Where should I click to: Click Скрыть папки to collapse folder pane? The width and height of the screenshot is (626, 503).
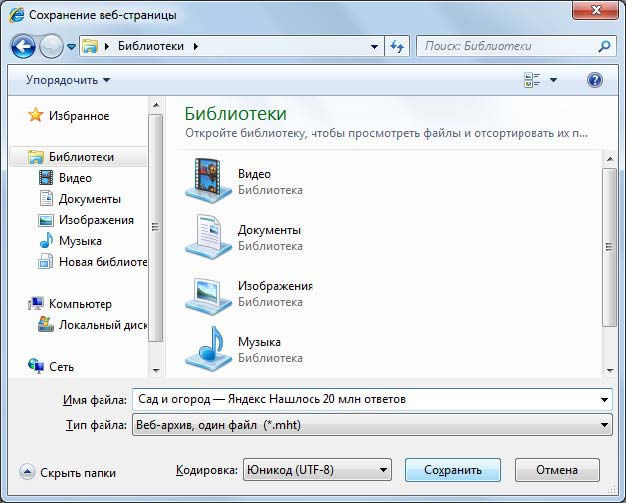coord(78,473)
